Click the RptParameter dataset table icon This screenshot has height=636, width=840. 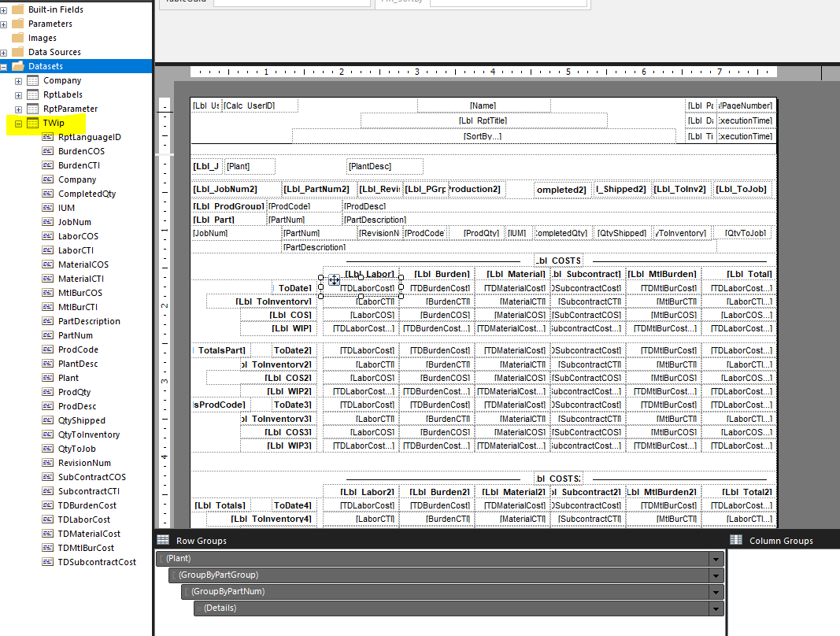pos(33,109)
